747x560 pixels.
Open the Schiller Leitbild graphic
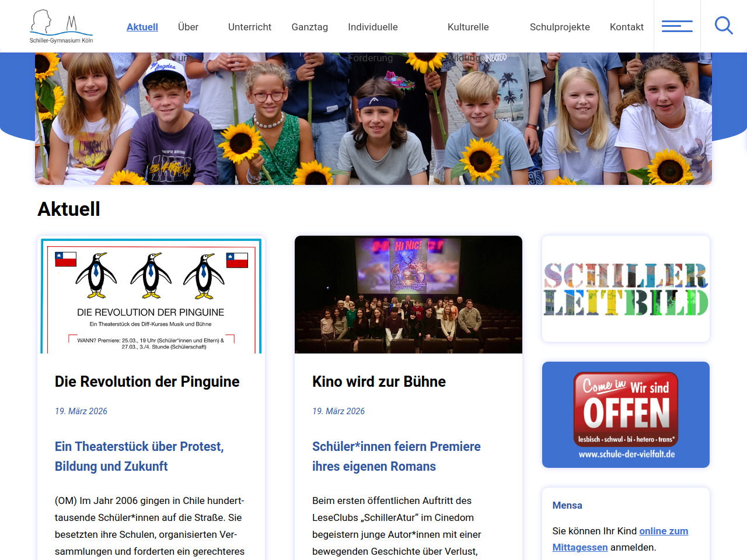click(626, 289)
